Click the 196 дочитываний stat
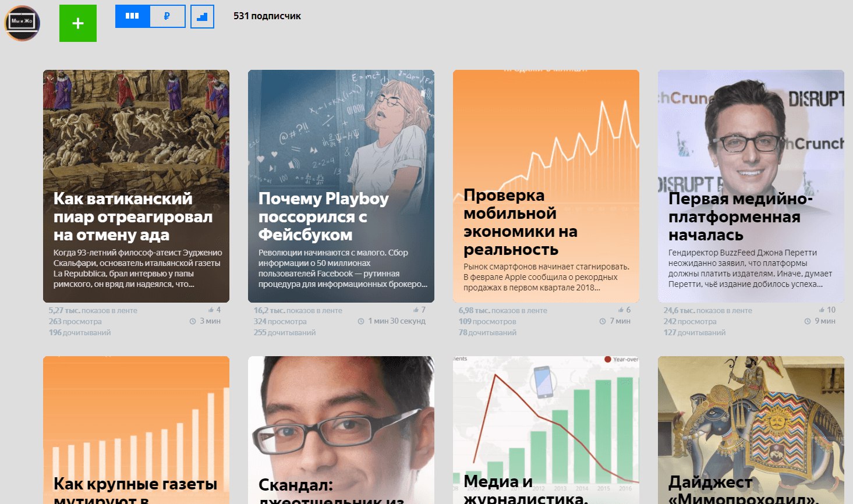The width and height of the screenshot is (853, 504). (80, 332)
